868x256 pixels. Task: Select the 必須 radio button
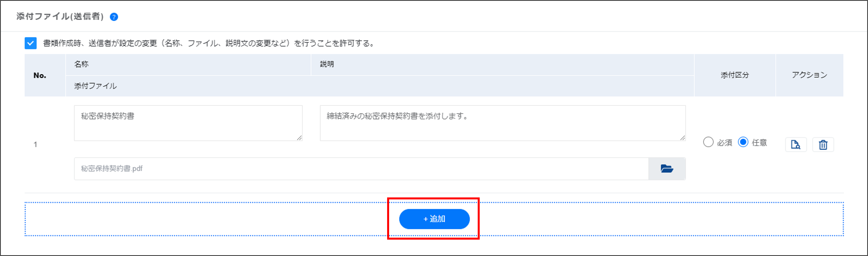point(708,142)
